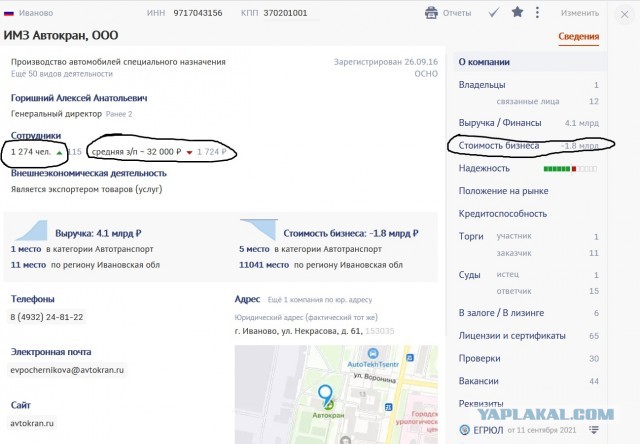The width and height of the screenshot is (640, 444).
Task: Click the address г. Иваново, ул. Некрасова
Action: click(x=299, y=331)
